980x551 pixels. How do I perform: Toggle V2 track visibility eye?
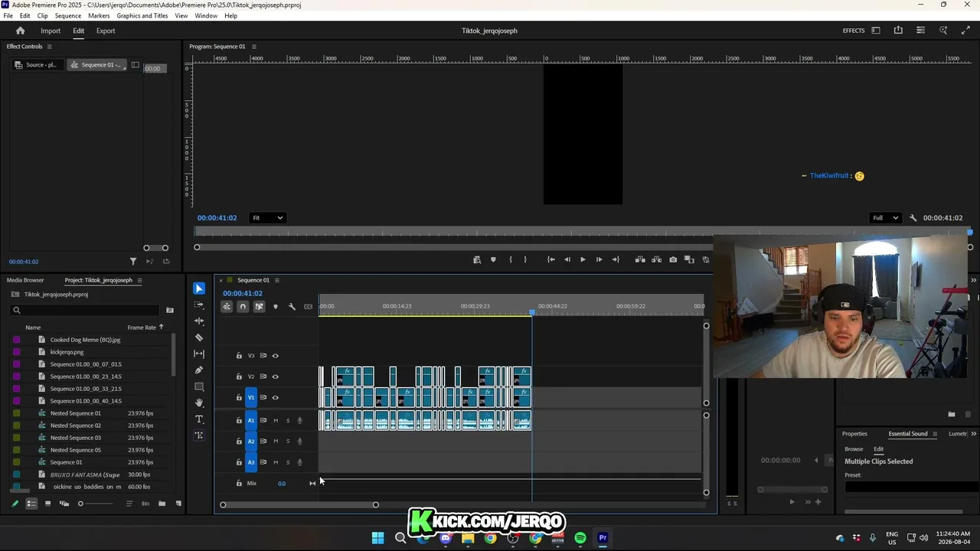(x=275, y=377)
